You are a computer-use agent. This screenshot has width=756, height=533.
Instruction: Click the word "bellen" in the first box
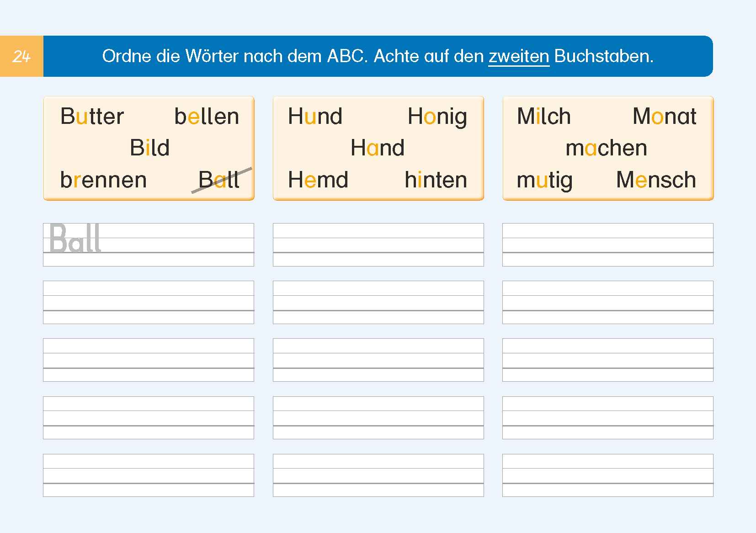[207, 116]
